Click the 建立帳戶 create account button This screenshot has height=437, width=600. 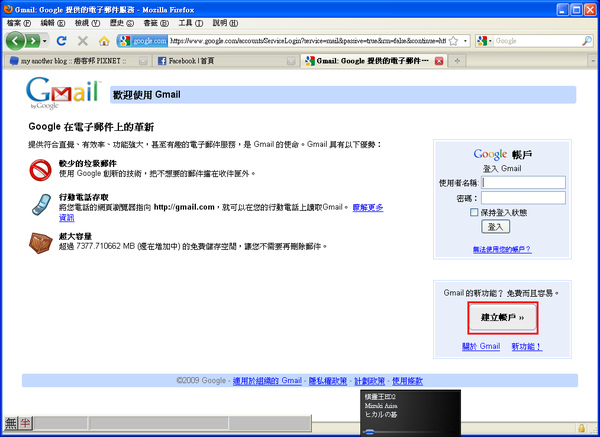coord(503,317)
